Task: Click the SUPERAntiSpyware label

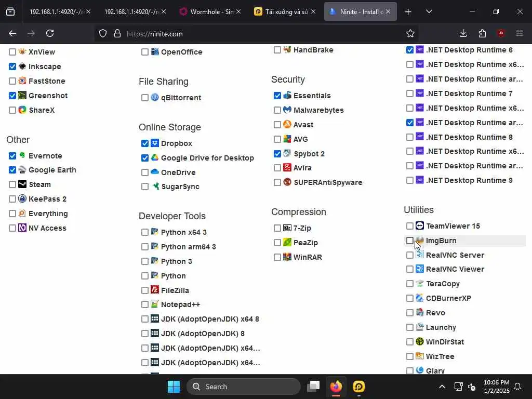Action: click(328, 182)
